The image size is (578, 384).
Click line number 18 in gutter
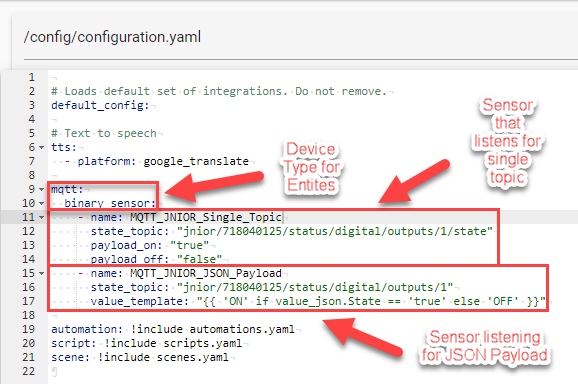click(x=29, y=315)
